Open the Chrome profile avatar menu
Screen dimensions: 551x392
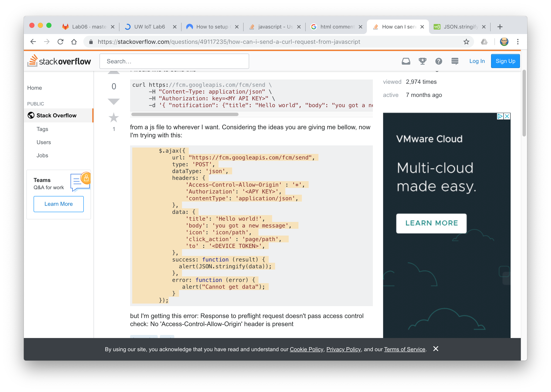504,42
